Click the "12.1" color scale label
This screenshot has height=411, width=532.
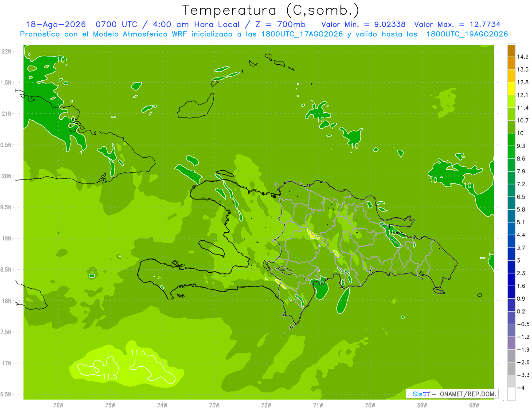pyautogui.click(x=523, y=95)
